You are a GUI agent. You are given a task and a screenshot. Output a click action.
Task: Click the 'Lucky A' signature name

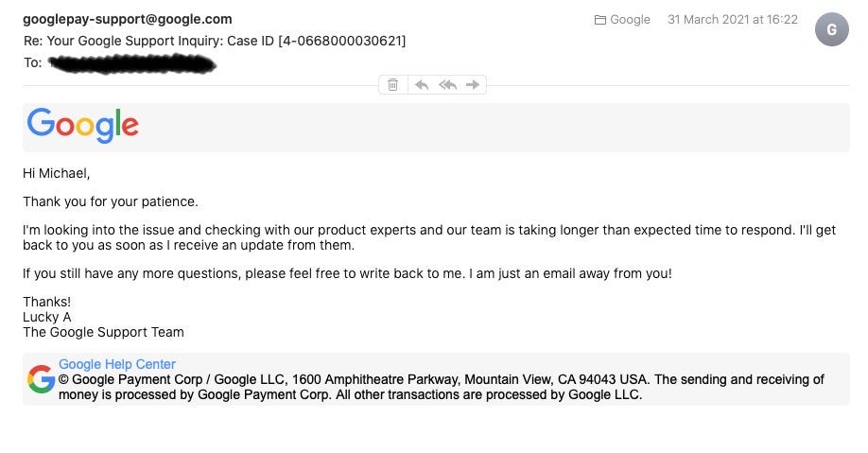coord(47,318)
